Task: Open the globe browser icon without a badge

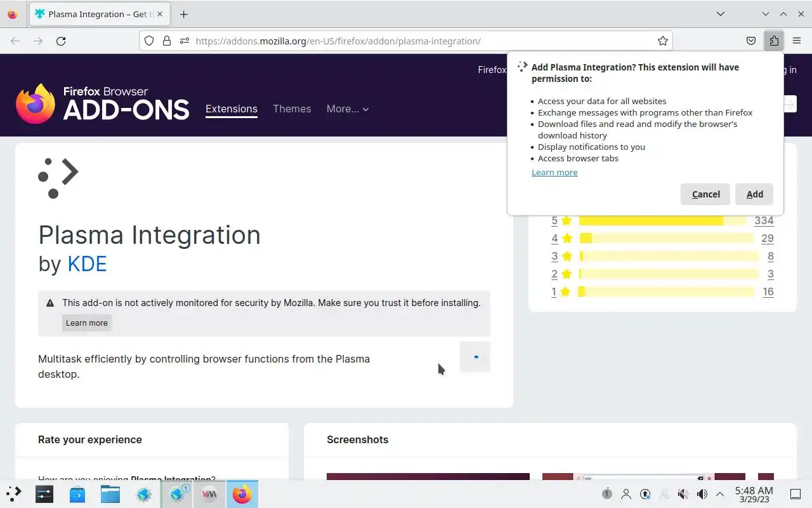Action: pos(143,494)
